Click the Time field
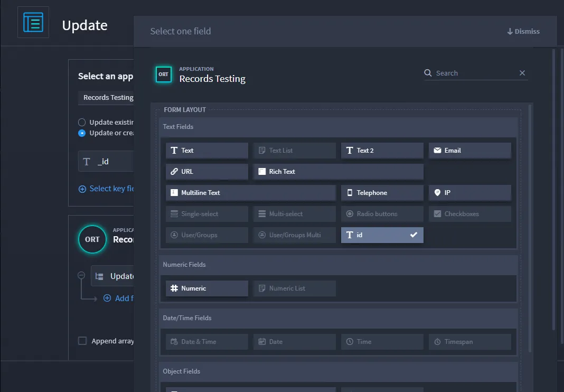 click(x=382, y=342)
